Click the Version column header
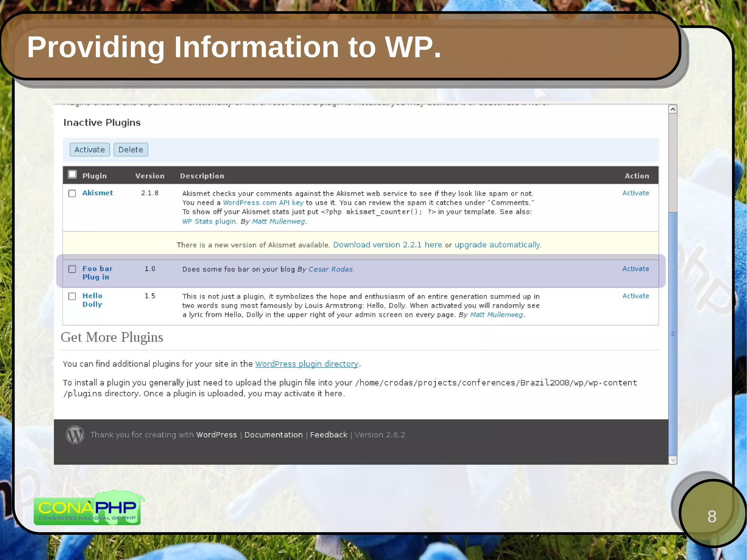 pos(150,176)
